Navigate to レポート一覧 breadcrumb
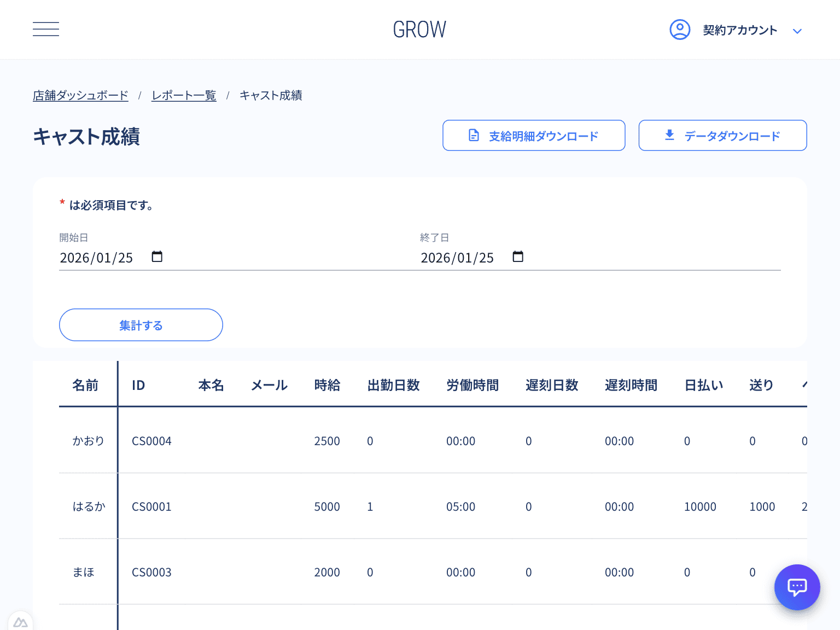This screenshot has height=630, width=840. 184,95
